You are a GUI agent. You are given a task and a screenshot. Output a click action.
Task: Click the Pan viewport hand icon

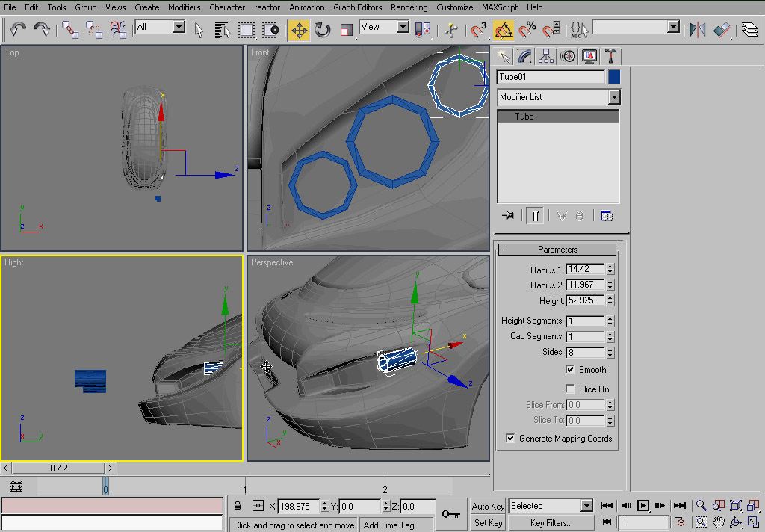pos(718,522)
